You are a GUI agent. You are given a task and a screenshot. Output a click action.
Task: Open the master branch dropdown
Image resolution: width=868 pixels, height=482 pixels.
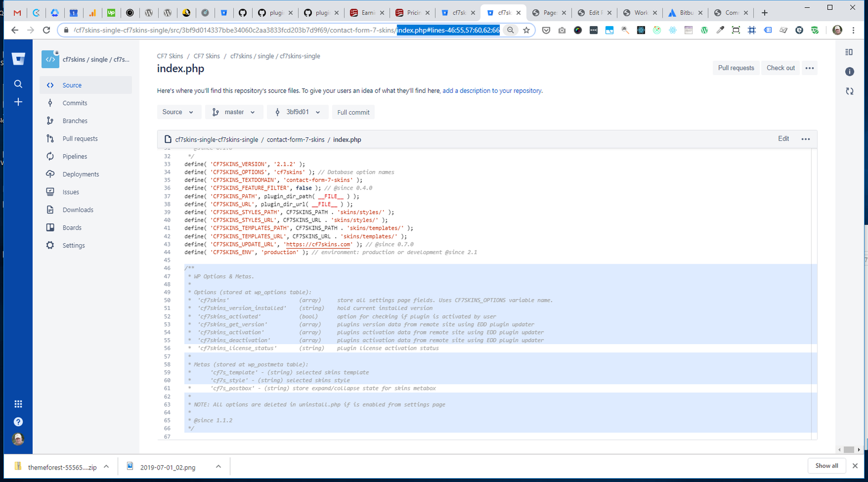(234, 112)
